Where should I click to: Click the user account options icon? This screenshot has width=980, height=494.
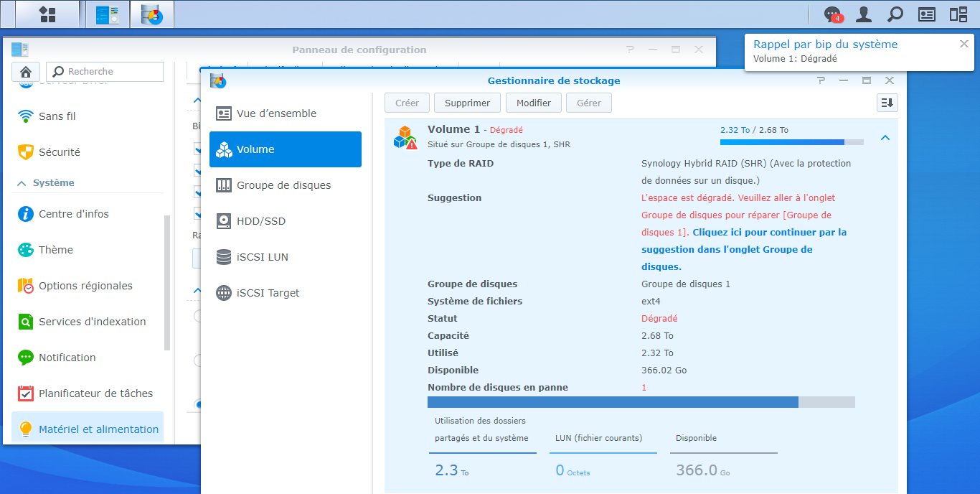[x=864, y=14]
